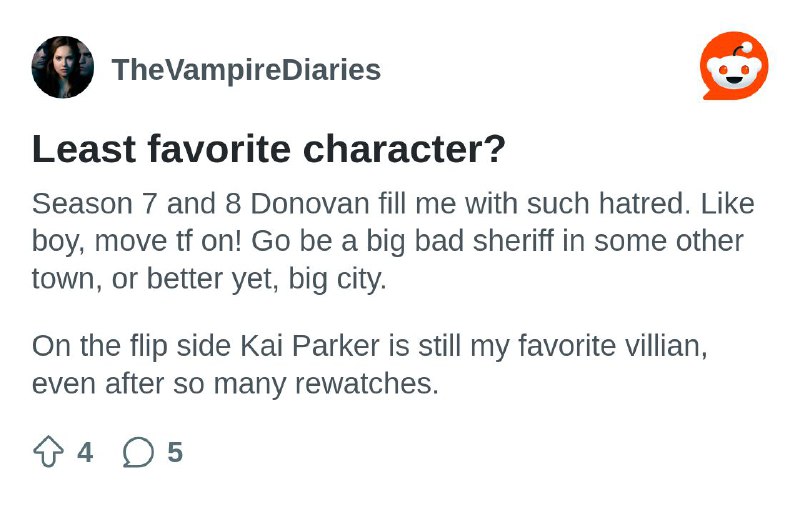Image resolution: width=800 pixels, height=505 pixels.
Task: Open TheVampireDiaries subreddit avatar image
Action: 63,67
